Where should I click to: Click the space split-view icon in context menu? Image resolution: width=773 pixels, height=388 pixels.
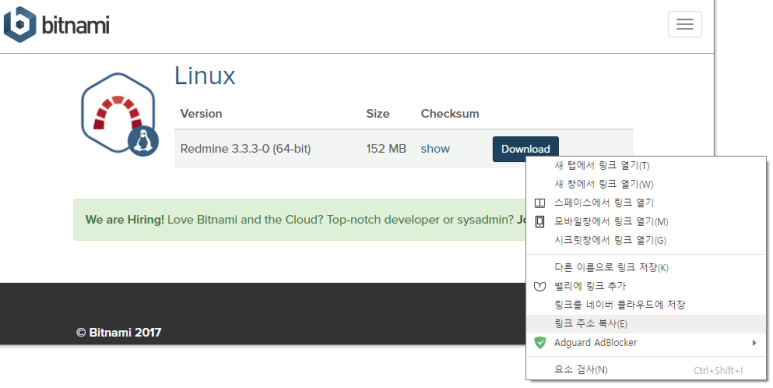point(540,203)
